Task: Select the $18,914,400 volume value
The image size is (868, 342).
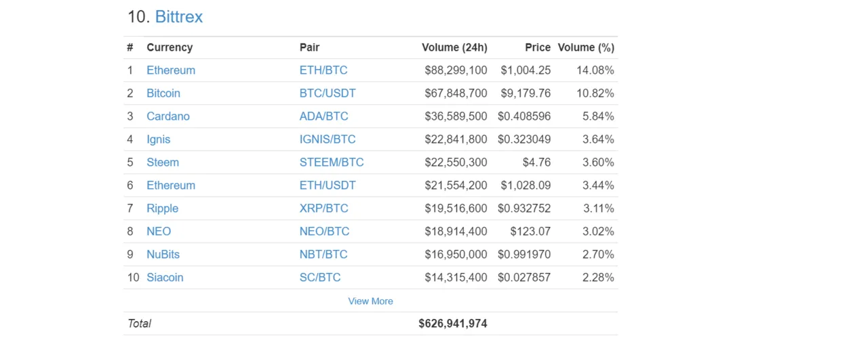Action: click(x=456, y=232)
